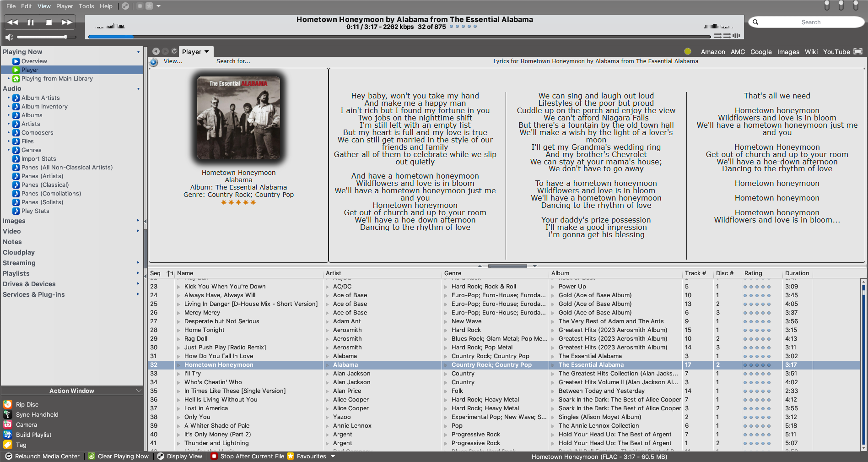The width and height of the screenshot is (868, 462).
Task: Click the Rip Disc action icon
Action: (x=8, y=404)
